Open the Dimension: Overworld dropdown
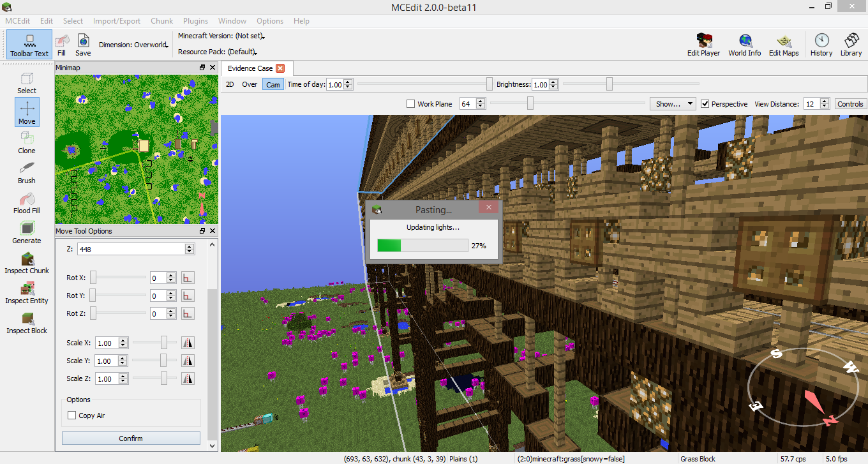This screenshot has width=868, height=464. 133,45
